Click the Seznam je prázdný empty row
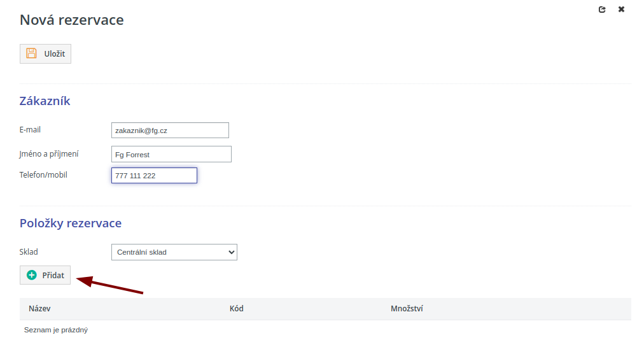 tap(56, 330)
